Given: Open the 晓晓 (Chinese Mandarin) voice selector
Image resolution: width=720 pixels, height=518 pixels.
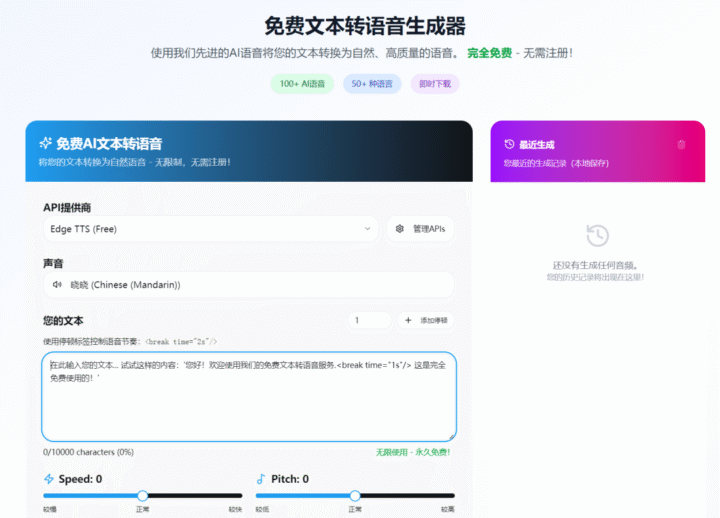Looking at the screenshot, I should 248,285.
